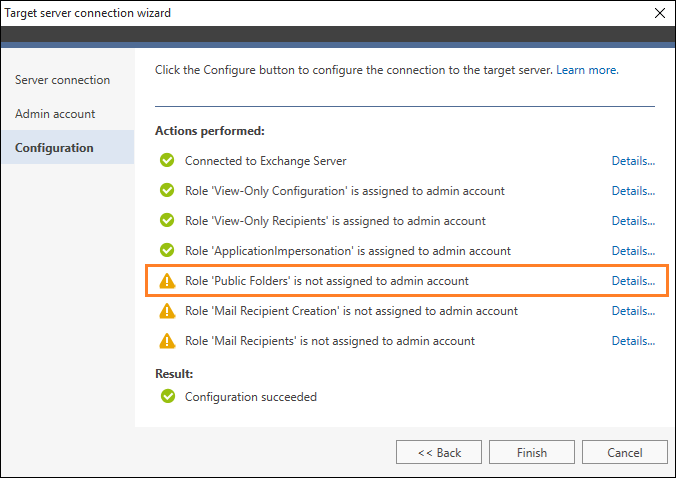Open Details for ApplicationImpersonation role
676x478 pixels.
click(x=633, y=251)
